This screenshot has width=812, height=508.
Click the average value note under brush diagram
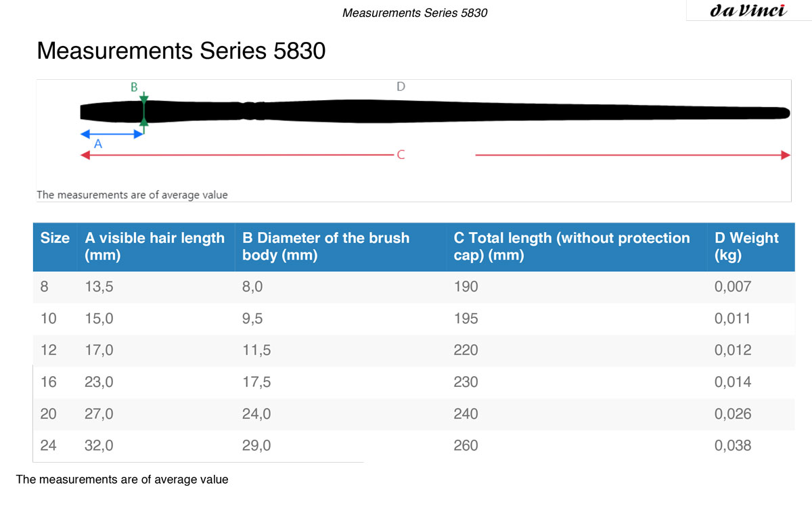click(x=132, y=195)
